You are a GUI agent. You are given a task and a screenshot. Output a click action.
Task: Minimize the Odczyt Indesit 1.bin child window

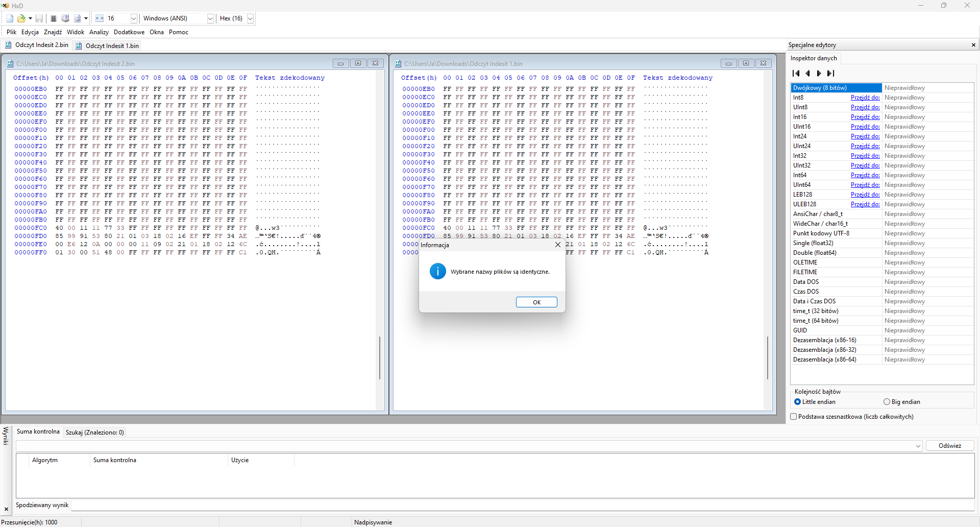pos(728,63)
